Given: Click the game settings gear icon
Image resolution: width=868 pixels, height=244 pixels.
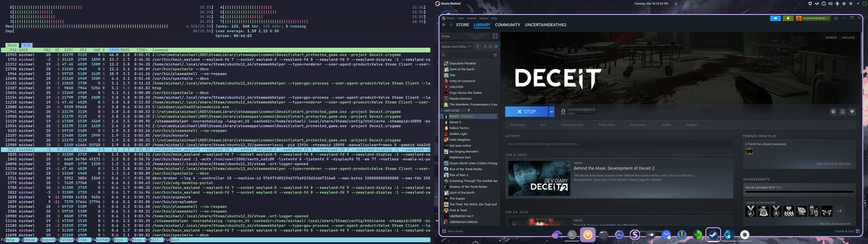Looking at the screenshot, I should [833, 112].
